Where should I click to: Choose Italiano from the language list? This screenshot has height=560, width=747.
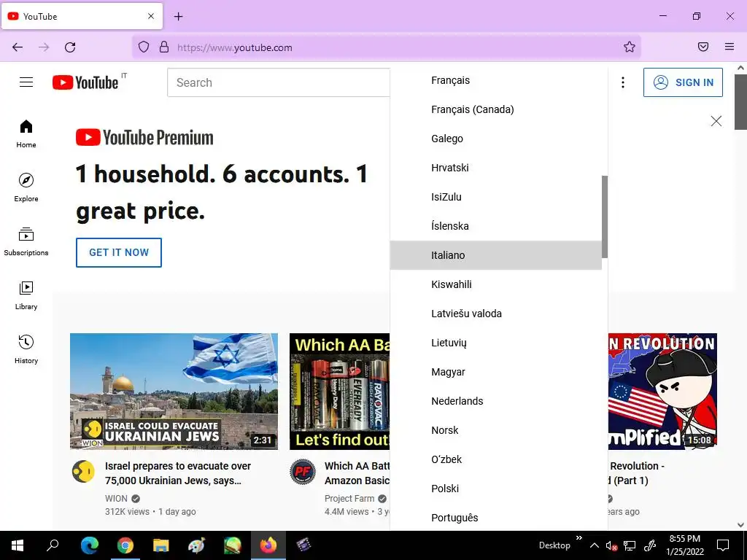click(495, 255)
